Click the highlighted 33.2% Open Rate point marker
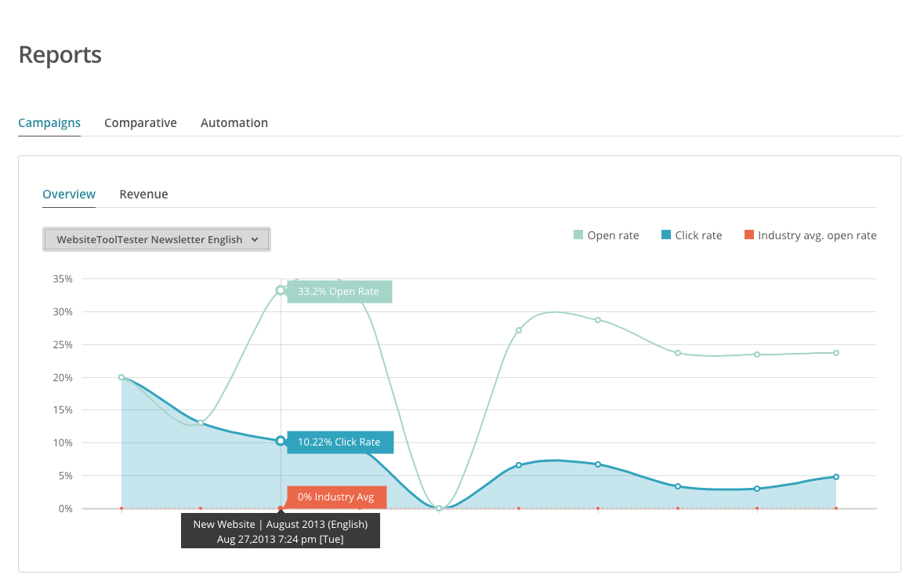 [281, 290]
